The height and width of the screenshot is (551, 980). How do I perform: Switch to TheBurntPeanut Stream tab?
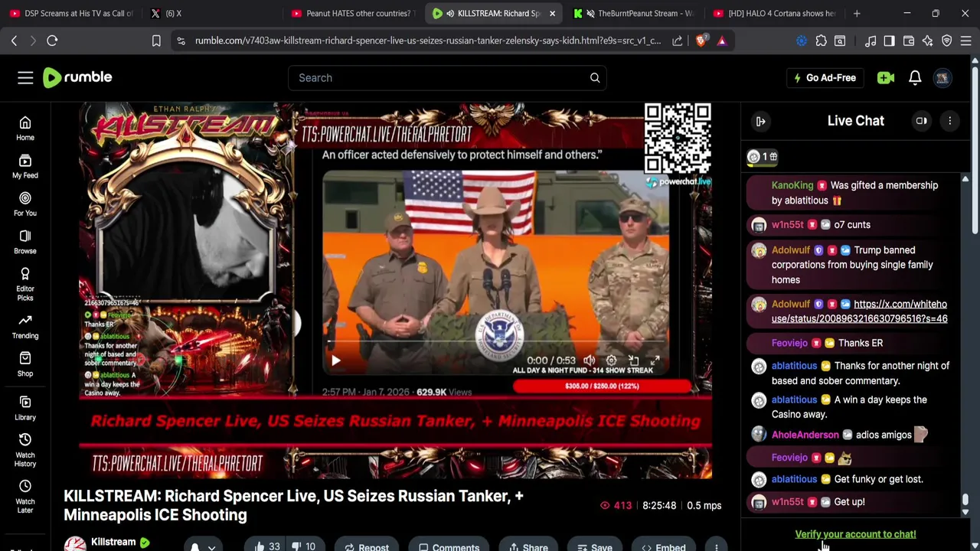click(635, 13)
